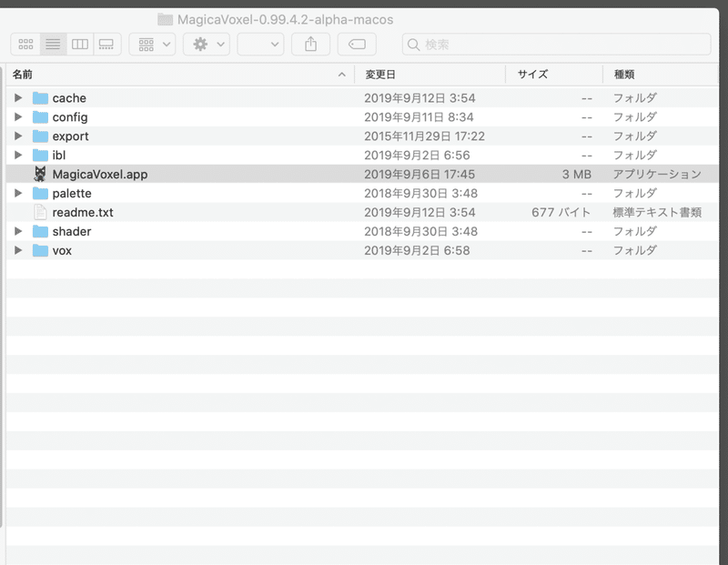Click the magnifier icon in search field
Viewport: 728px width, 565px height.
pyautogui.click(x=413, y=45)
